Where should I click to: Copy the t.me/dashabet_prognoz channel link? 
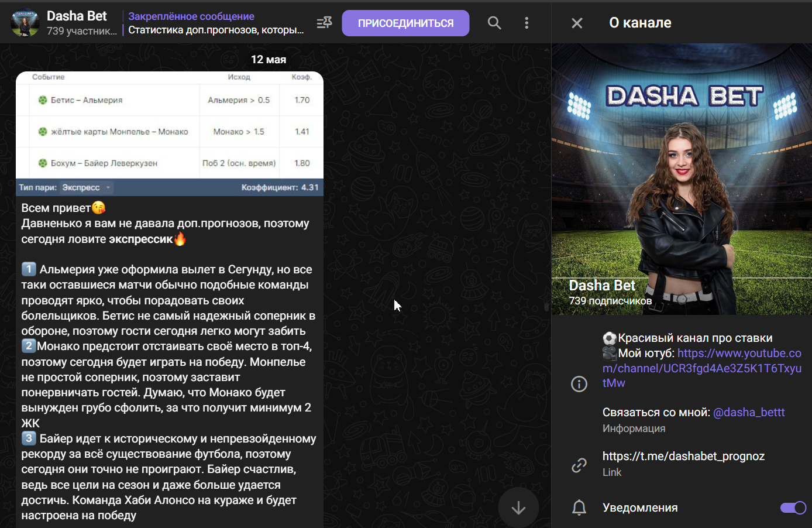pyautogui.click(x=683, y=456)
